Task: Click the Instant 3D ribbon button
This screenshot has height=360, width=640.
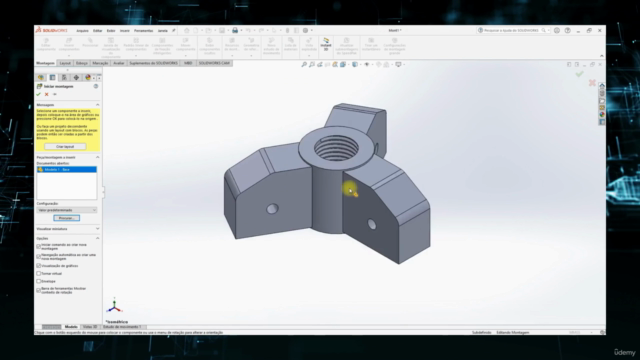Action: click(326, 44)
